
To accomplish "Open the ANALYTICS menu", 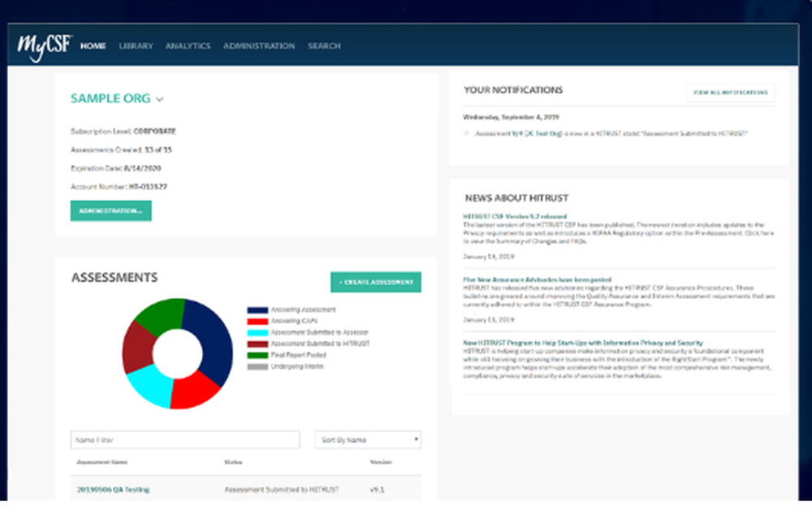I will point(188,46).
